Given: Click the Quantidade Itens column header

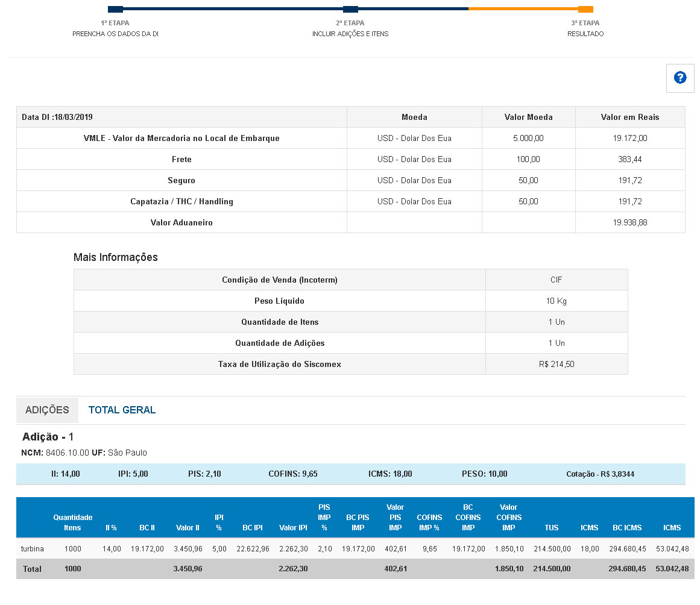Looking at the screenshot, I should point(73,522).
